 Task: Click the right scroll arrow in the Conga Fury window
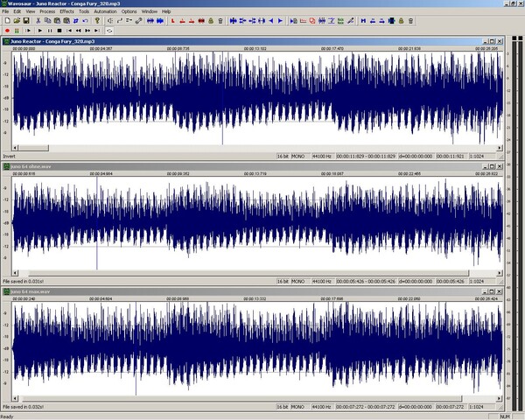pyautogui.click(x=500, y=148)
